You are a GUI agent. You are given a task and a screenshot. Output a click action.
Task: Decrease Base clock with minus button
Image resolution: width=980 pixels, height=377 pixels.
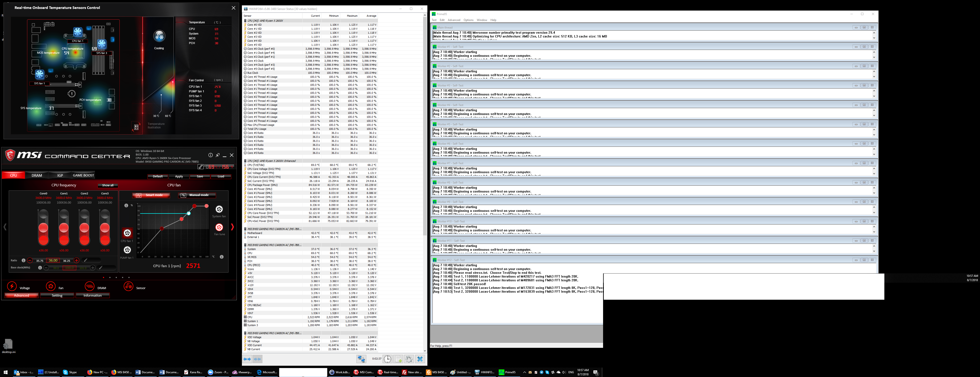[x=46, y=267]
